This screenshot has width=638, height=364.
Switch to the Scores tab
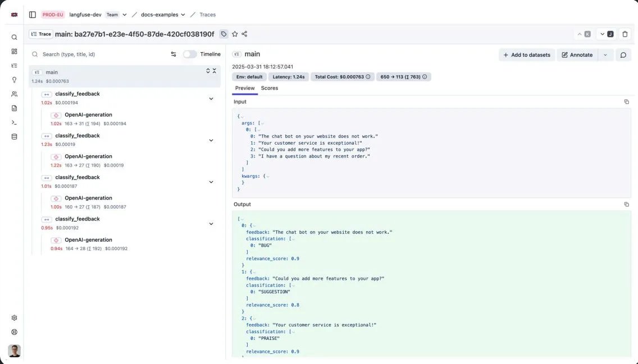[x=270, y=88]
